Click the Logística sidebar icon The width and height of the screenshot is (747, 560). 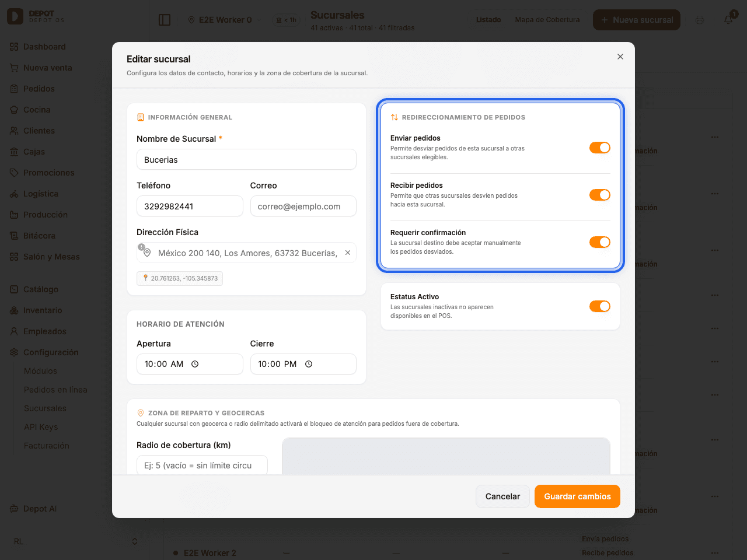[14, 194]
